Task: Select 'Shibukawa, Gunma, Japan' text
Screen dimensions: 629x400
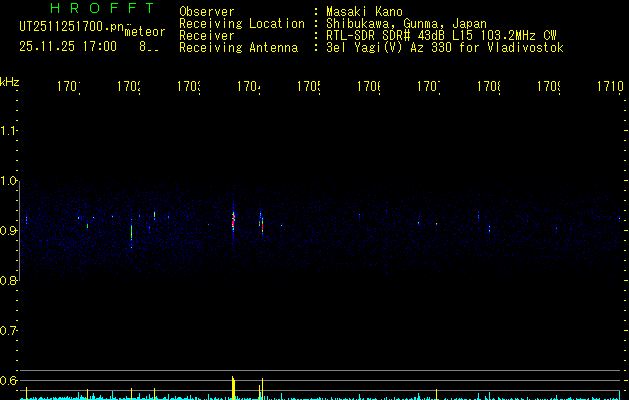Action: tap(406, 24)
